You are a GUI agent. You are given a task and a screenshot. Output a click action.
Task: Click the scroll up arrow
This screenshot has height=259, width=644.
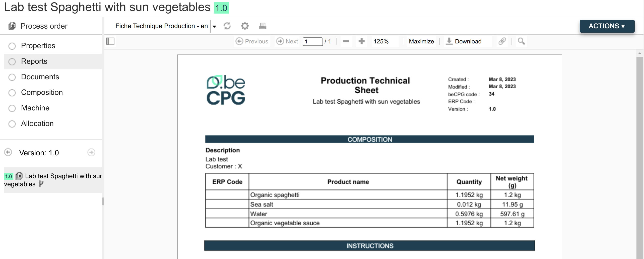(x=639, y=53)
